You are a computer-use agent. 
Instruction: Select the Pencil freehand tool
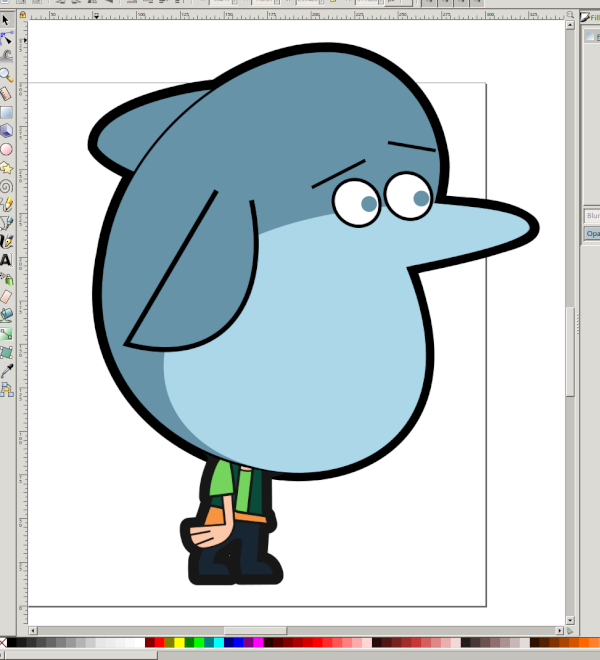(x=6, y=205)
